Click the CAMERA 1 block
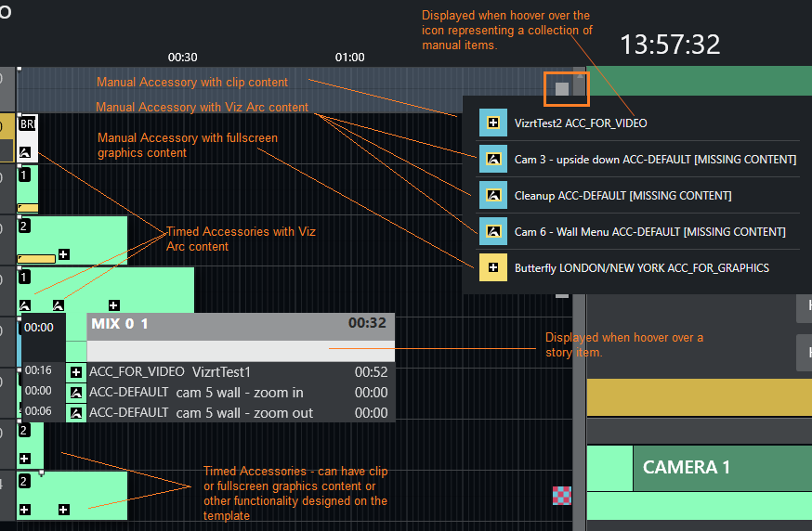The image size is (812, 531). coord(680,467)
